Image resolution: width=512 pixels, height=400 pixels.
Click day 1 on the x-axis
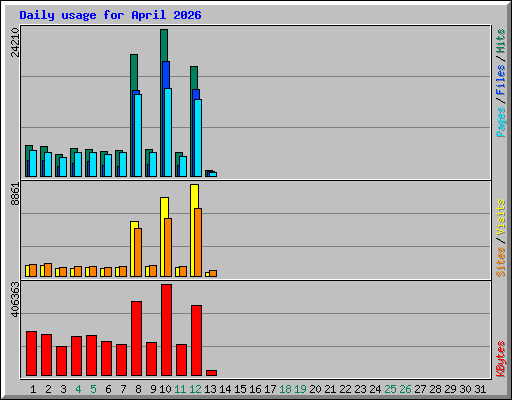33,389
